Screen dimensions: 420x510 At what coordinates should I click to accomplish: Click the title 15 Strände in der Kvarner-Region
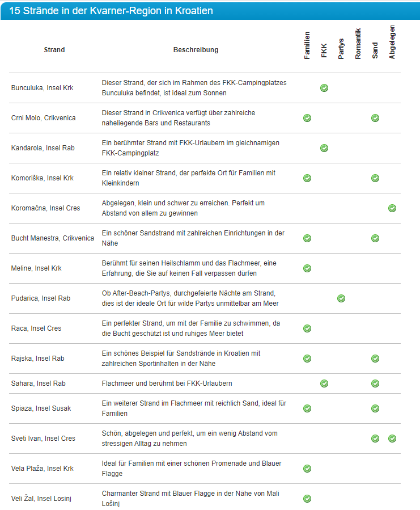[111, 11]
